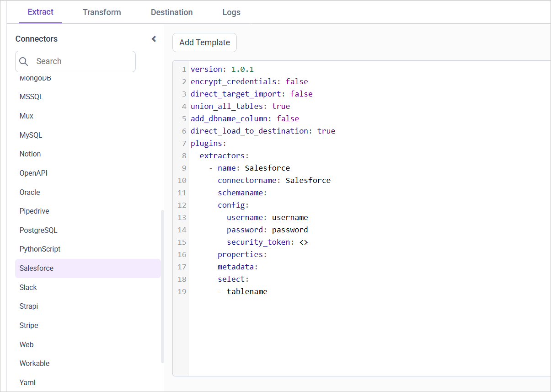Select the MongoDB connector
551x392 pixels.
pos(35,78)
